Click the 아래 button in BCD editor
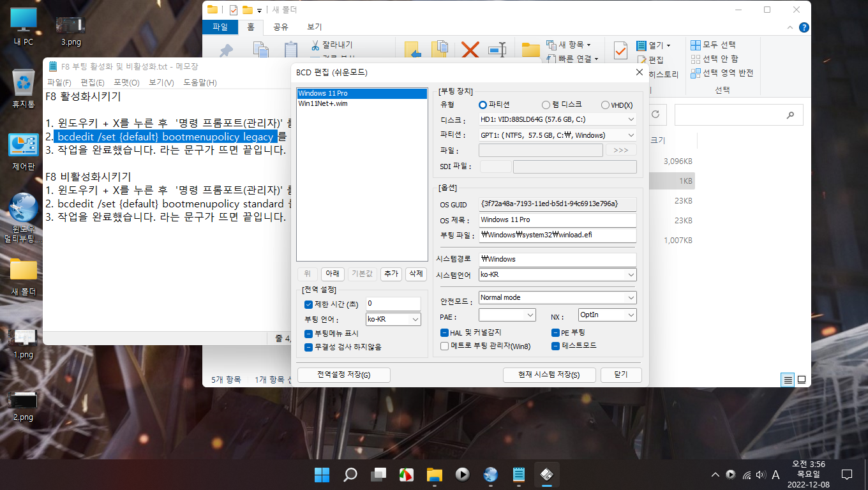The image size is (868, 490). click(x=333, y=273)
